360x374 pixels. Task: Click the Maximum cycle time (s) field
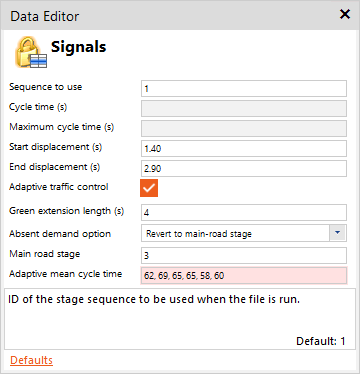[244, 128]
